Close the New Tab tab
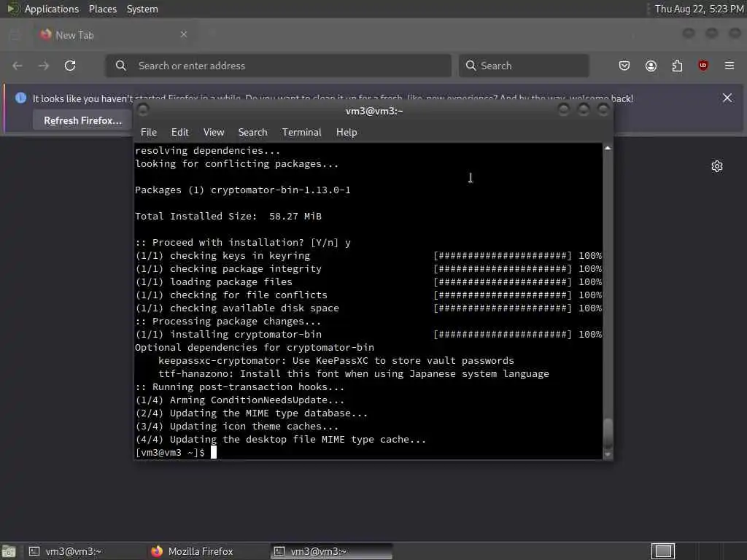This screenshot has width=747, height=560. coord(184,34)
